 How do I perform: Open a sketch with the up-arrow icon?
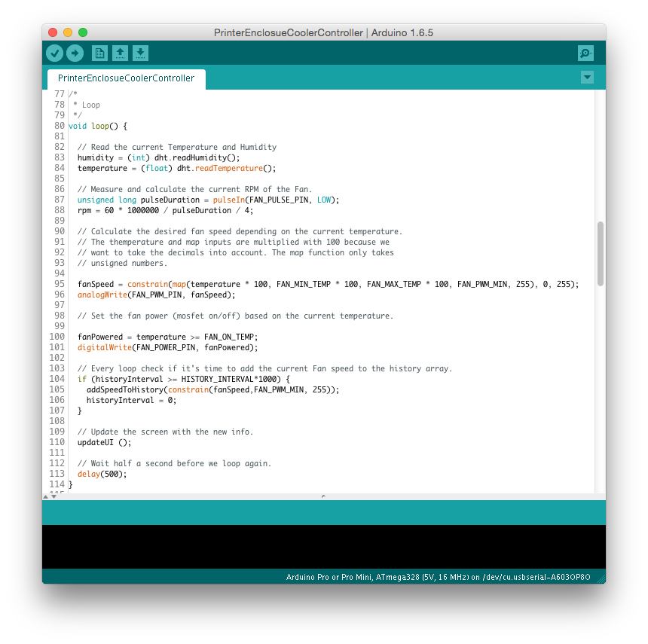[x=120, y=53]
